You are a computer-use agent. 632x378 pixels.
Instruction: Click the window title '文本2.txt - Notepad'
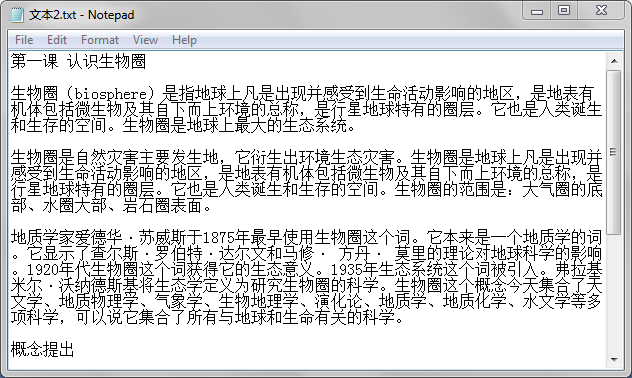(82, 15)
